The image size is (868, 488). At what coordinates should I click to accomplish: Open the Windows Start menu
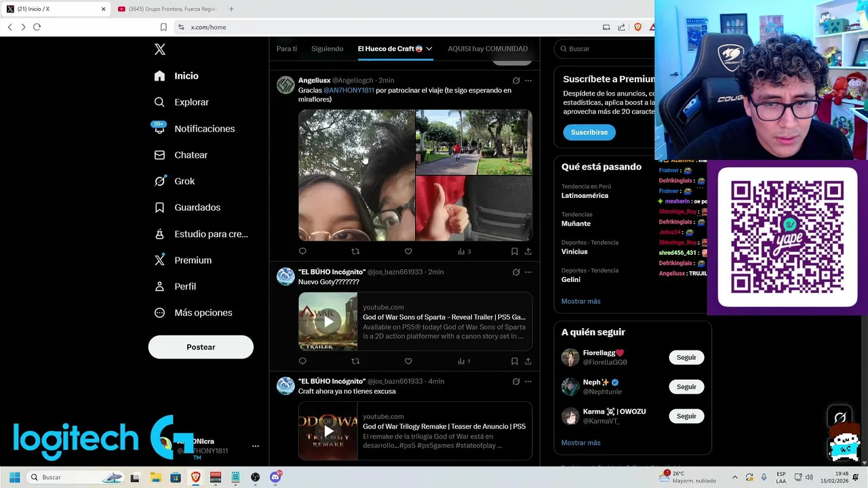[14, 477]
